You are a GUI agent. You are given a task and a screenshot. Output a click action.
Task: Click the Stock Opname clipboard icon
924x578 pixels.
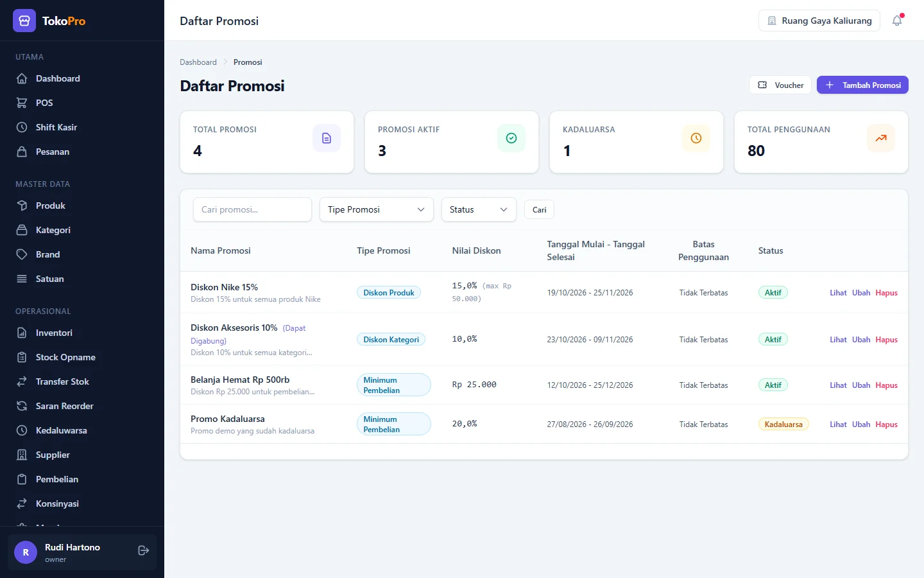pyautogui.click(x=22, y=357)
